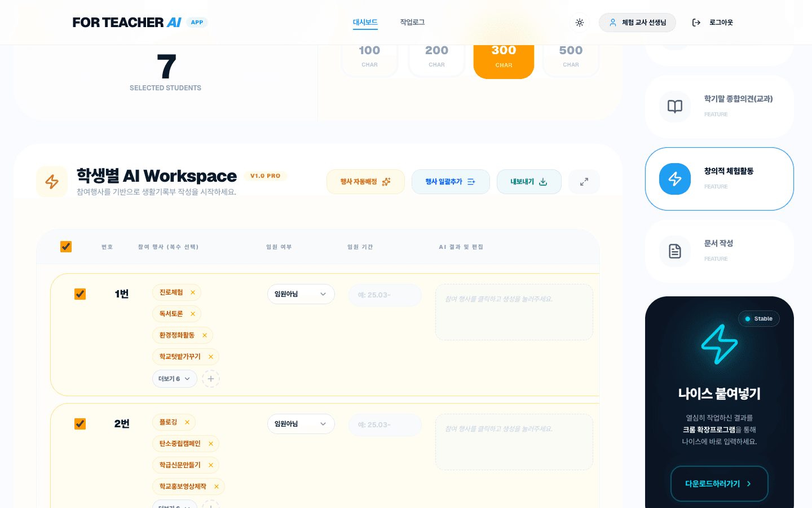Image resolution: width=812 pixels, height=508 pixels.
Task: Click the AI 결과 및 편집 column header
Action: tap(461, 247)
